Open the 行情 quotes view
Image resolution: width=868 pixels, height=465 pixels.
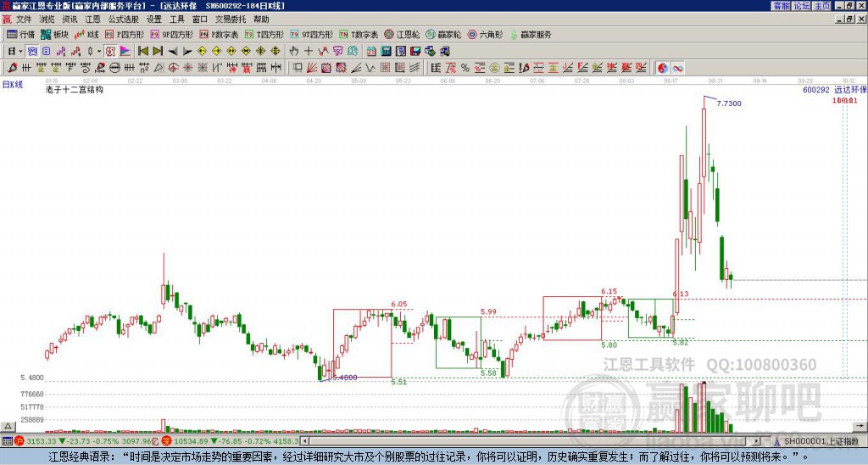click(x=20, y=34)
